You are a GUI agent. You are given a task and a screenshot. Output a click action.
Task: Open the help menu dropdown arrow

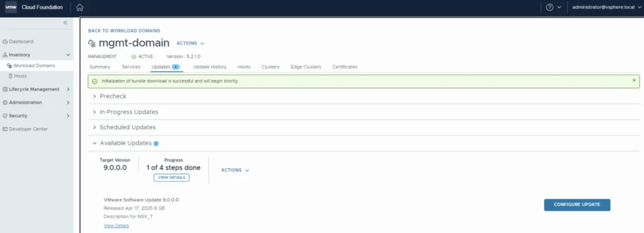(x=559, y=8)
